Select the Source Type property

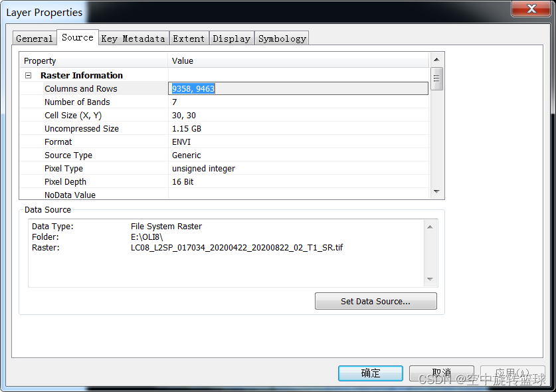[x=68, y=155]
